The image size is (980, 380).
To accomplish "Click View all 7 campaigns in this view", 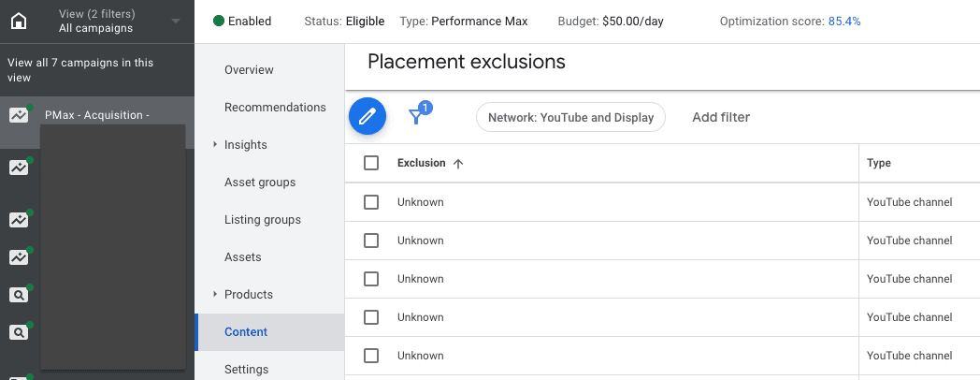I will tap(80, 70).
